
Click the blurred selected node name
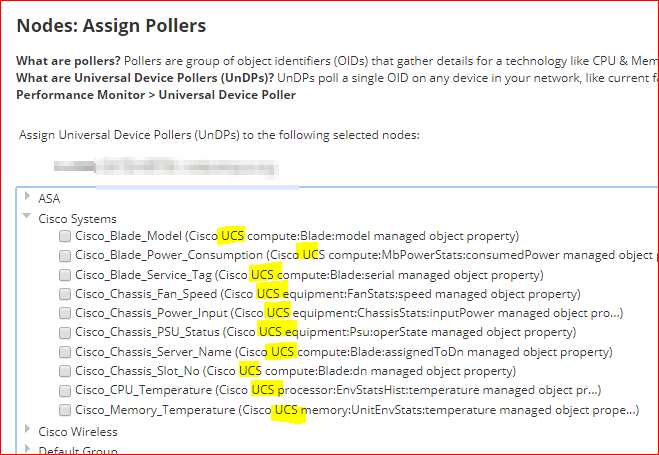pos(166,167)
